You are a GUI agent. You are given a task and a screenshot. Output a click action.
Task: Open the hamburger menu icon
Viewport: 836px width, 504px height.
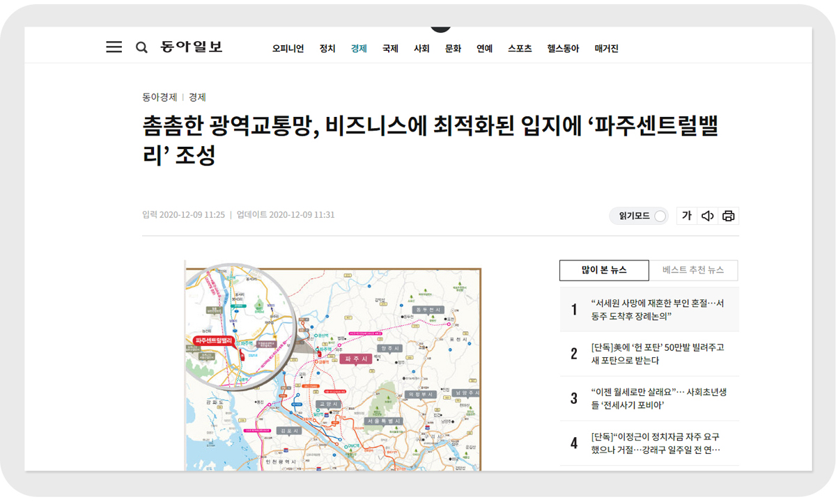click(x=114, y=47)
